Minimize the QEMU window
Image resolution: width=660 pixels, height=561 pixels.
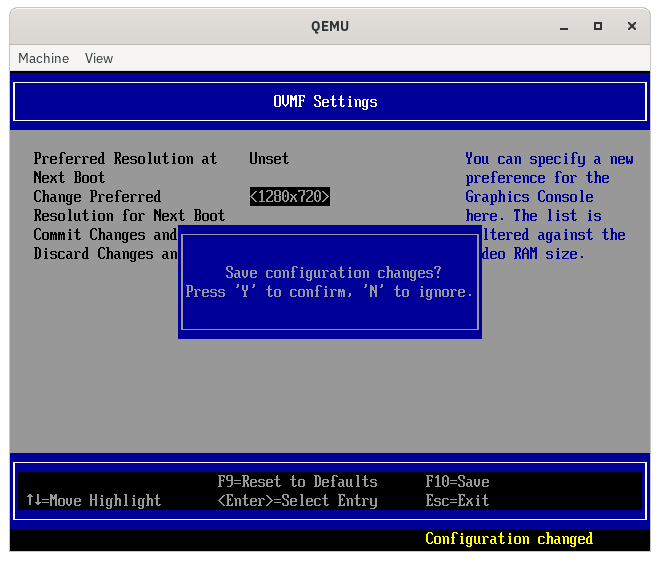click(x=564, y=27)
